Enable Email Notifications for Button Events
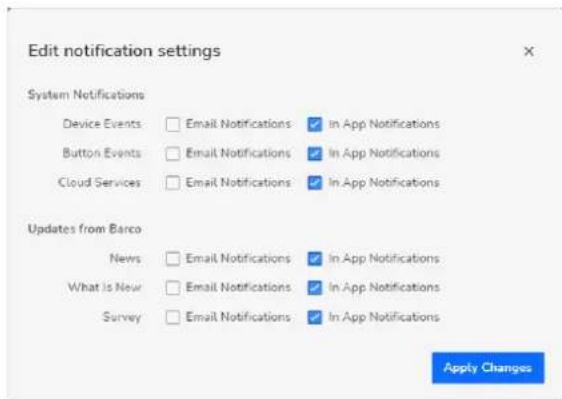Image resolution: width=562 pixels, height=399 pixels. click(173, 154)
